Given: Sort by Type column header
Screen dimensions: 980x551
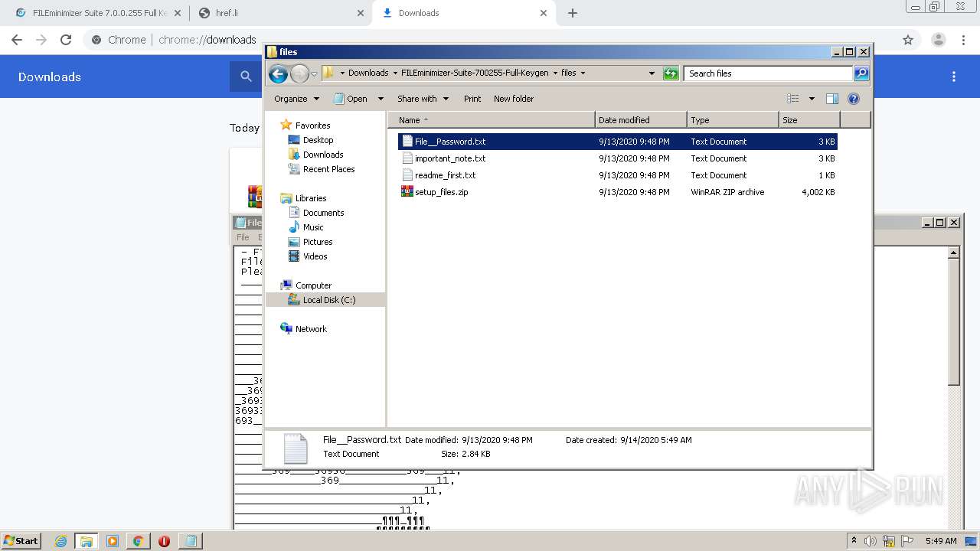Looking at the screenshot, I should pos(733,120).
